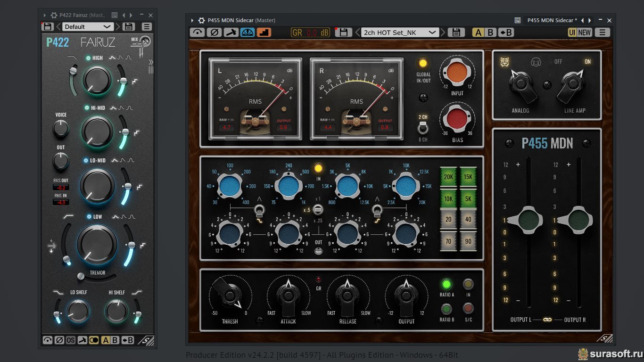This screenshot has height=362, width=644.
Task: Flip the 2 CH / 8 CH switch
Action: coord(423,128)
